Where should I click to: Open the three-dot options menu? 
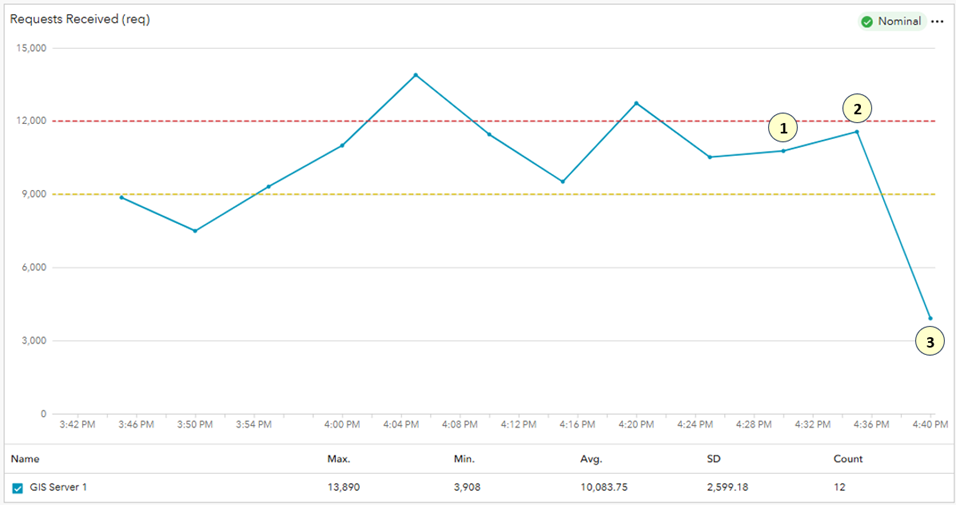pyautogui.click(x=937, y=21)
